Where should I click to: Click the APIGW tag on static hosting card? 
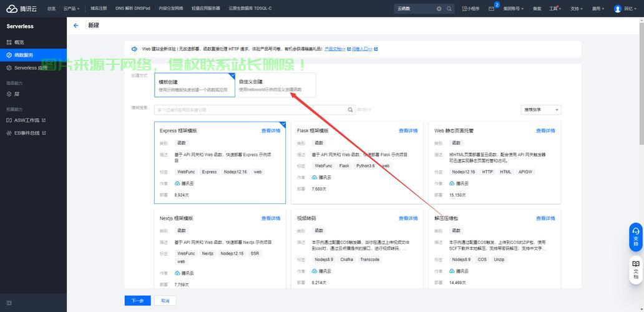coord(525,172)
